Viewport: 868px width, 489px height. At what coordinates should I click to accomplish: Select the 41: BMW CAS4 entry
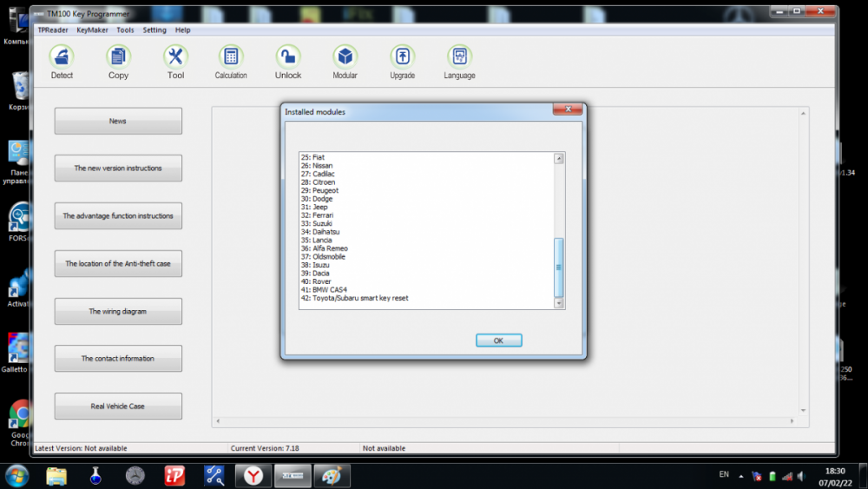point(324,289)
